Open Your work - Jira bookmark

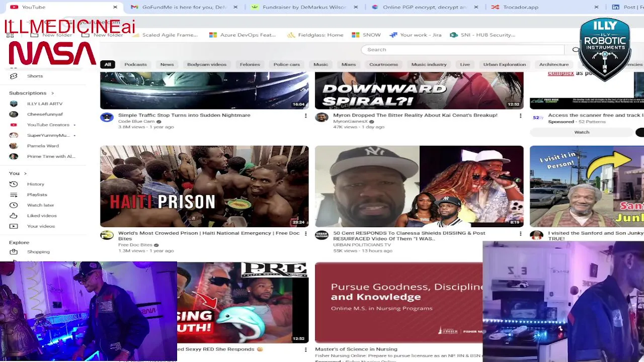[416, 35]
